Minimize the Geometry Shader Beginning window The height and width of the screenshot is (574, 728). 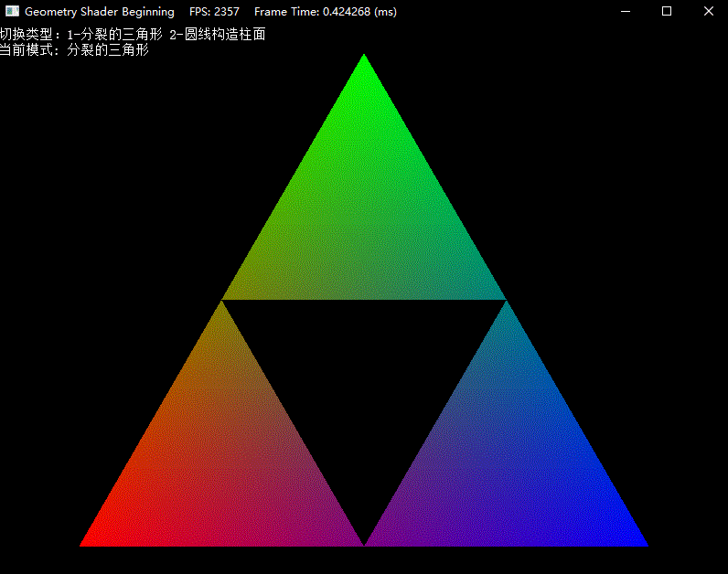pos(626,11)
